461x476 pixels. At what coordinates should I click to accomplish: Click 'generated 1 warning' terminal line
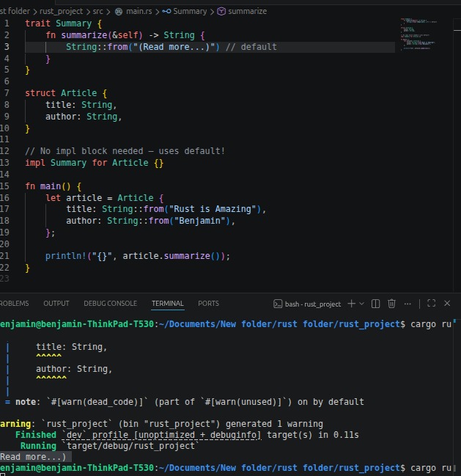(x=161, y=424)
